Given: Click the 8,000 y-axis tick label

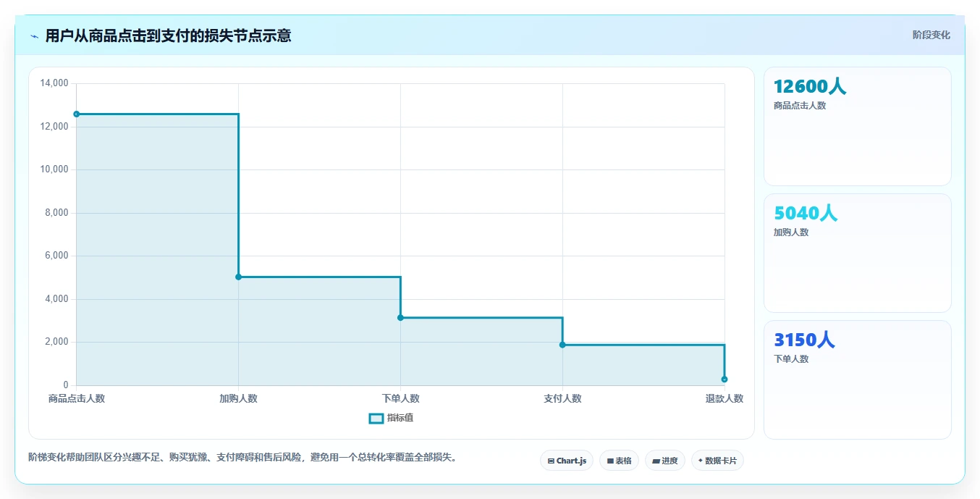Looking at the screenshot, I should point(56,213).
